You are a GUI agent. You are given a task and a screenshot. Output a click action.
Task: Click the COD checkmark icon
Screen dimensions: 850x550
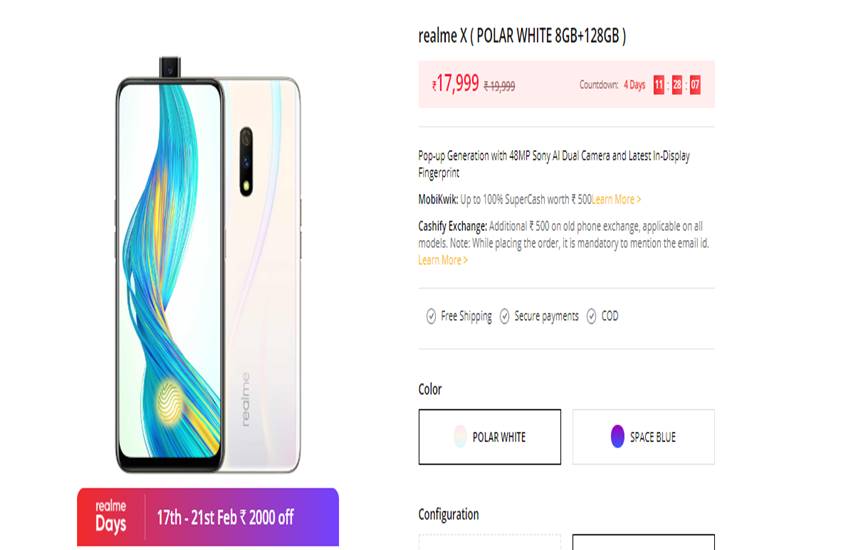tap(591, 316)
